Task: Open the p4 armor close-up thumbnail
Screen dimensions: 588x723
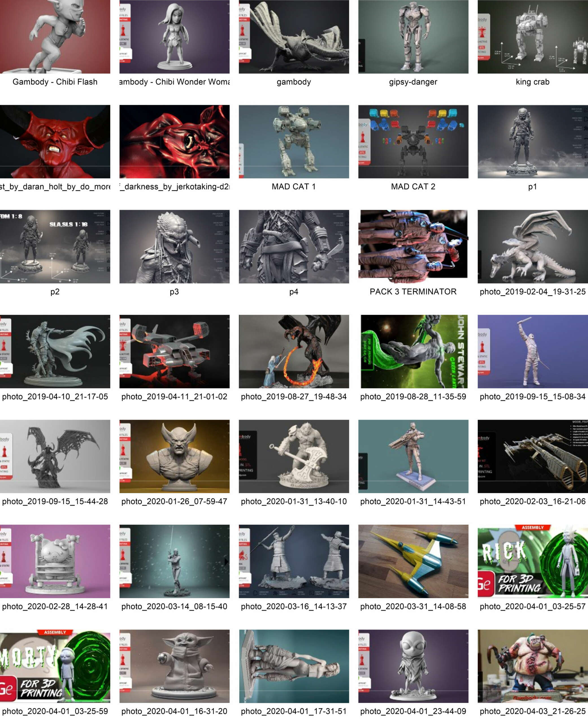Action: [x=294, y=247]
